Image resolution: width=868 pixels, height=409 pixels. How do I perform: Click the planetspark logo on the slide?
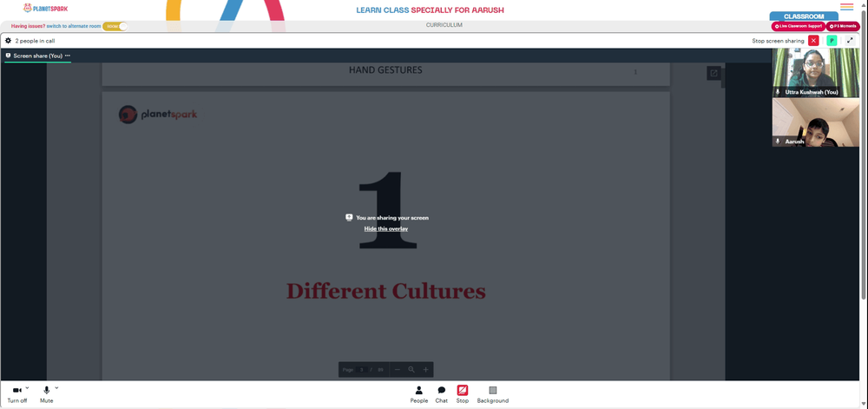158,115
